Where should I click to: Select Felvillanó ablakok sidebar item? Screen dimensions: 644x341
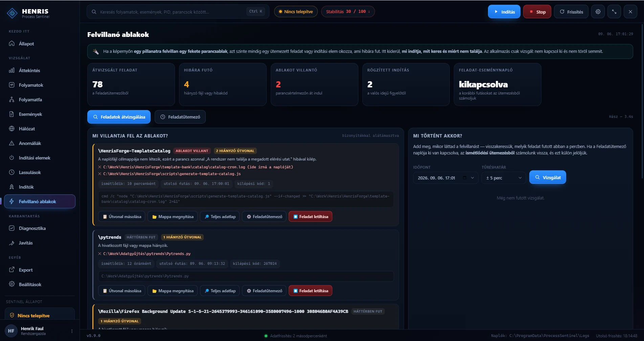coord(40,201)
